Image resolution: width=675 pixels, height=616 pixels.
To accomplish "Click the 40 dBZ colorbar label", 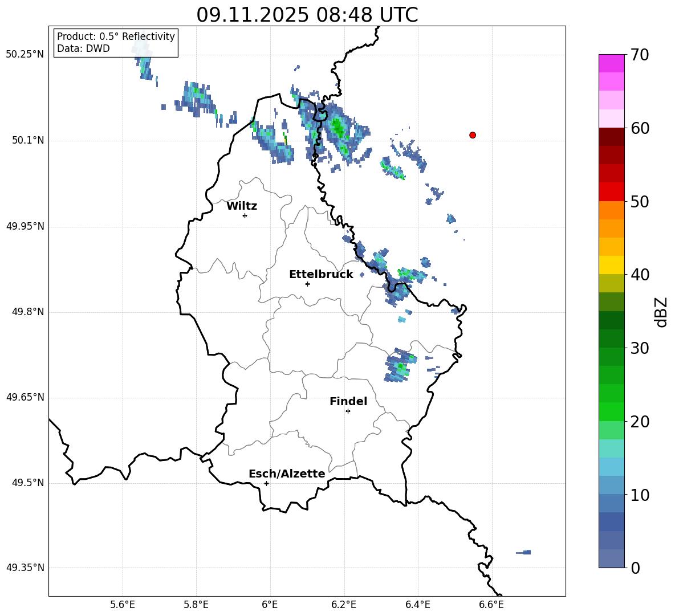I will [x=640, y=275].
